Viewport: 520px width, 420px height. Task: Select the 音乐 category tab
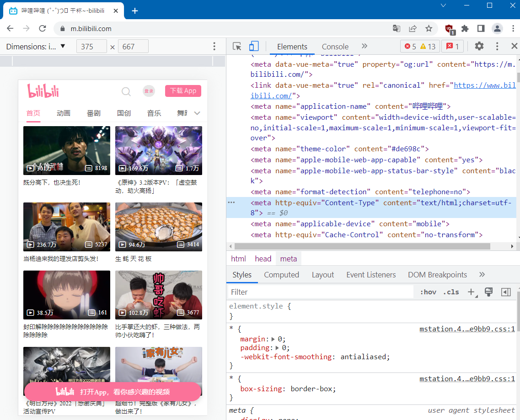point(154,113)
